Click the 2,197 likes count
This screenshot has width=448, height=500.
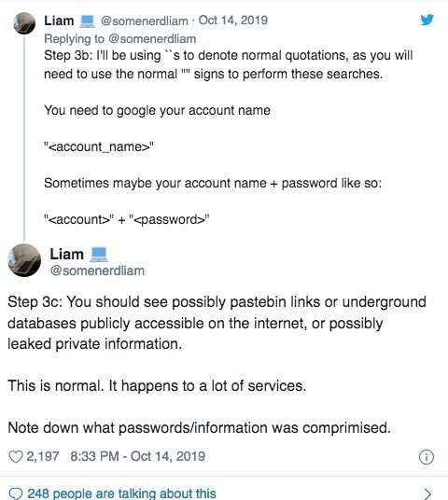[43, 456]
